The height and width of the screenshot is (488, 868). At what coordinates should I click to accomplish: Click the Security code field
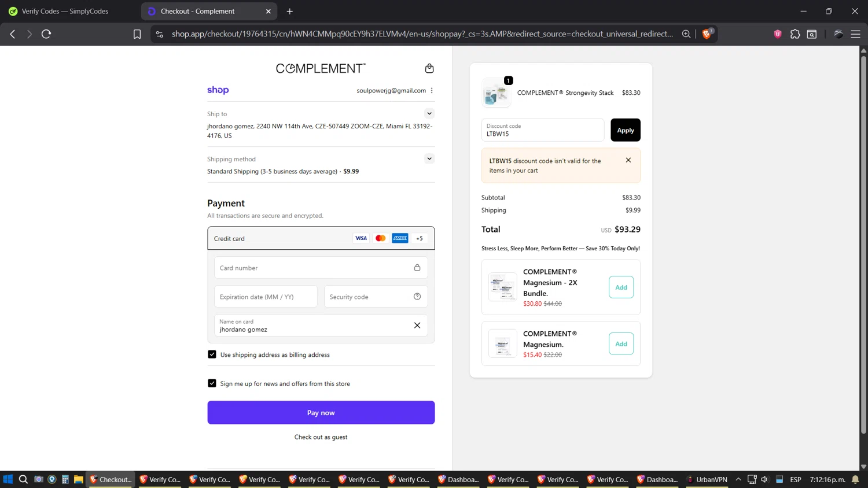coord(376,297)
